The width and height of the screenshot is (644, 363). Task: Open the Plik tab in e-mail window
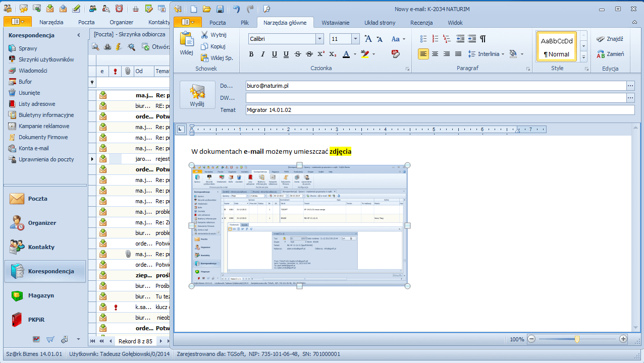point(245,22)
